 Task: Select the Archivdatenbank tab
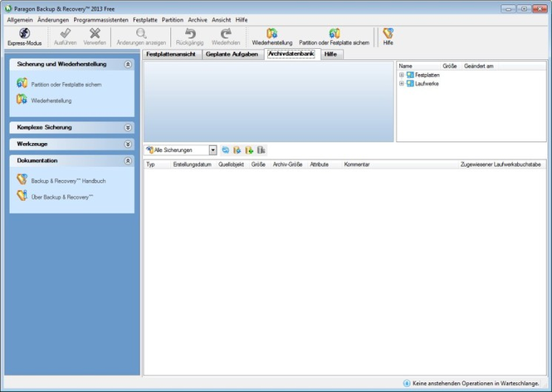tap(291, 54)
